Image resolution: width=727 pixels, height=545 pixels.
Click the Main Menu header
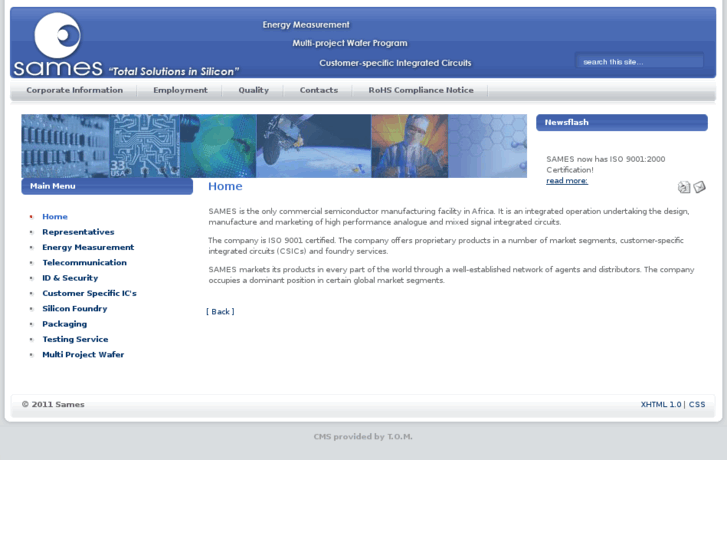[107, 186]
